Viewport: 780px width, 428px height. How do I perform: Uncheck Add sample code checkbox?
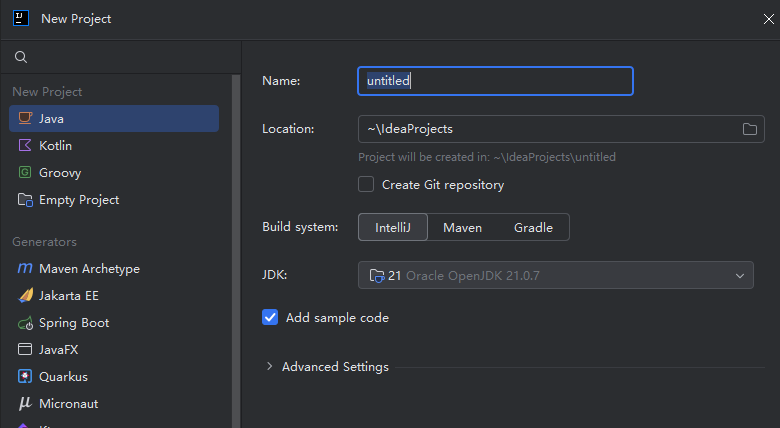tap(270, 317)
